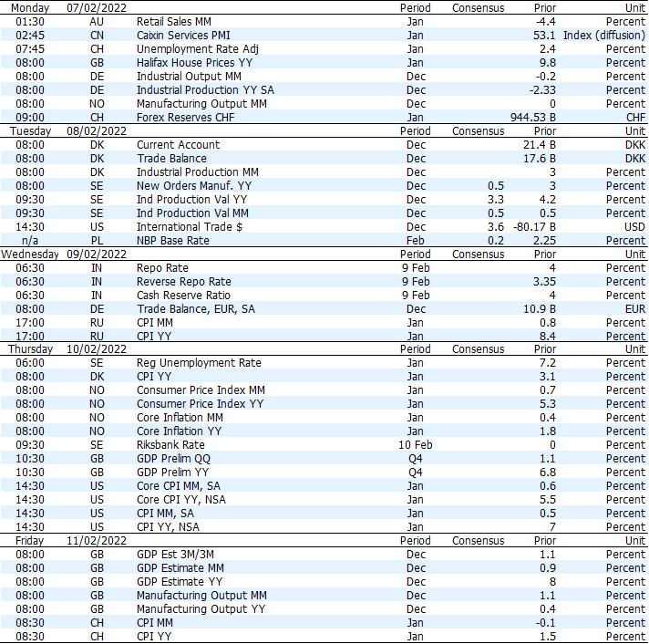Select 'GDP Prelim YY' entry
Image resolution: width=649 pixels, height=644 pixels.
click(x=172, y=472)
